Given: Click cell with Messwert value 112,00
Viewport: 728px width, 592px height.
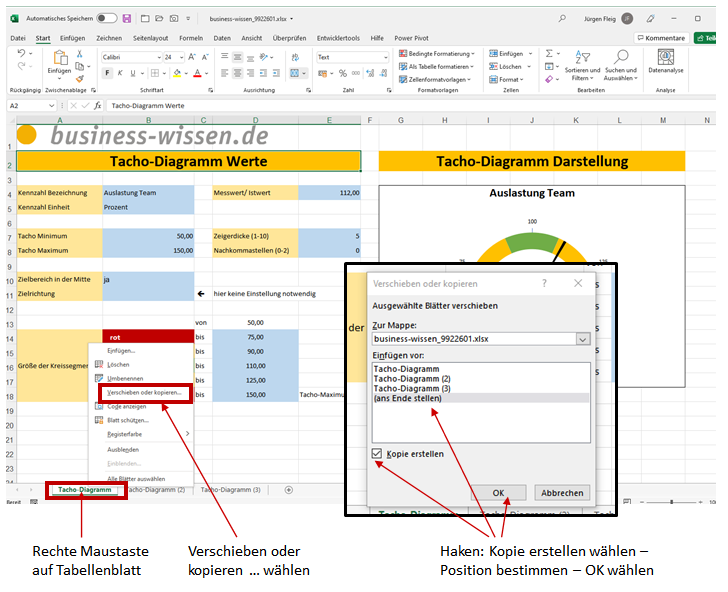Looking at the screenshot, I should 329,193.
